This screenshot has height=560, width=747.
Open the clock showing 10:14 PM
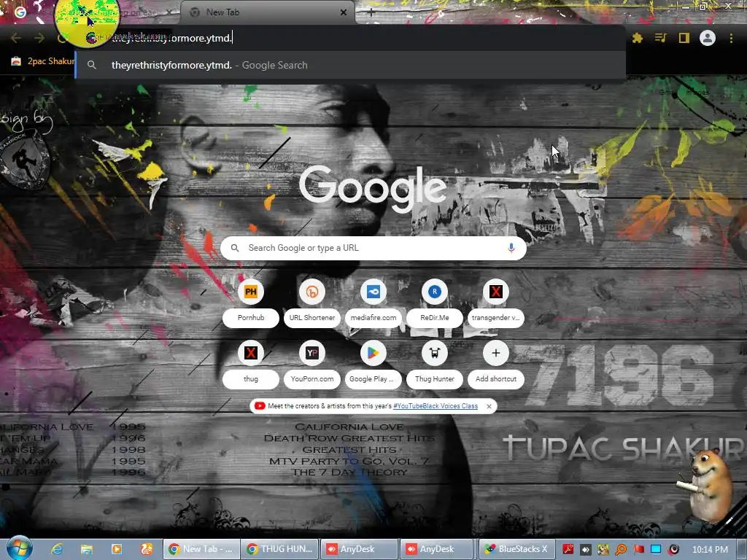[x=710, y=550]
